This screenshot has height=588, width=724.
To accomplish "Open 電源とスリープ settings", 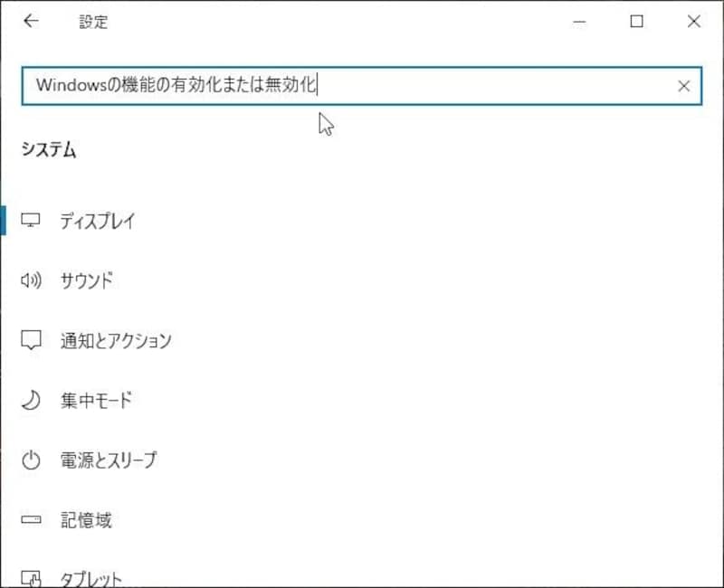I will (109, 460).
